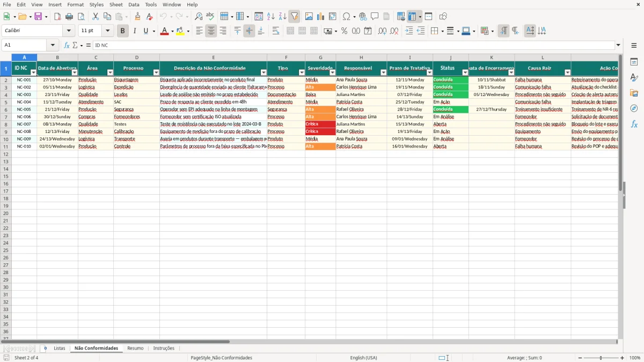Click Font Color red A swatch
The height and width of the screenshot is (362, 644).
(x=164, y=31)
